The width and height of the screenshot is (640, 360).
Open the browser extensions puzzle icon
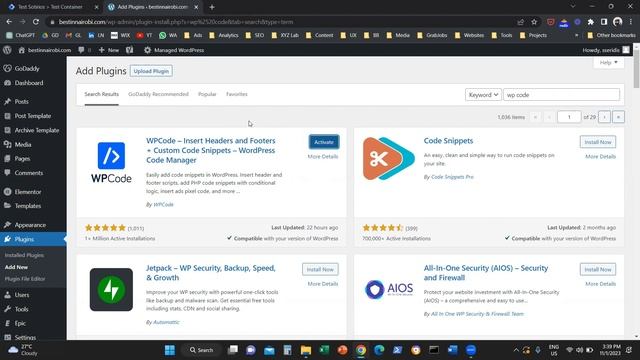(591, 22)
